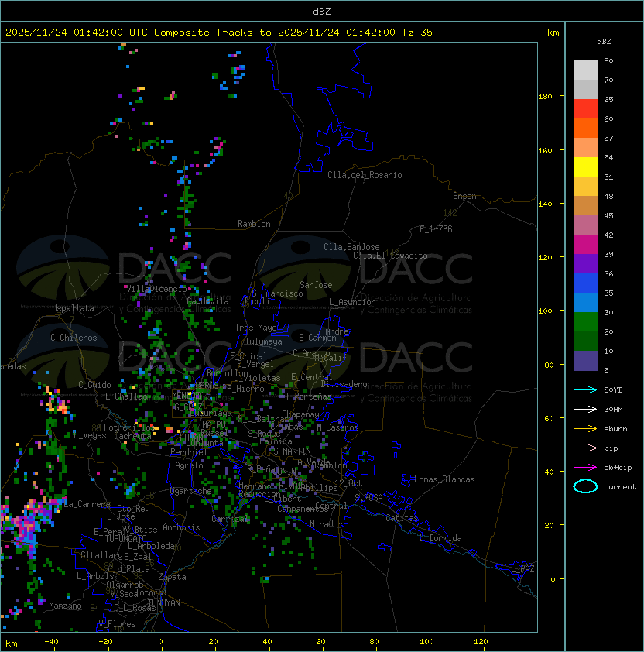Click the 'E_1-736' map label
This screenshot has width=644, height=652.
pos(436,229)
